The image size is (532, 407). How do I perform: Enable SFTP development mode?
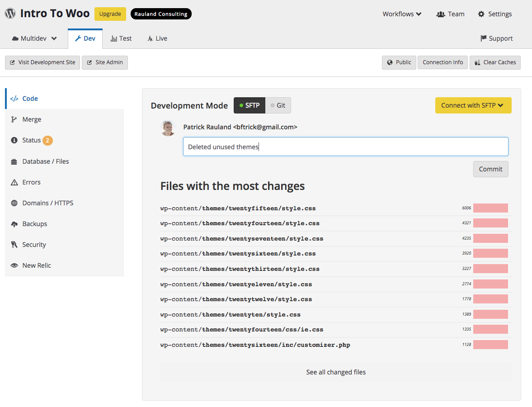(249, 105)
